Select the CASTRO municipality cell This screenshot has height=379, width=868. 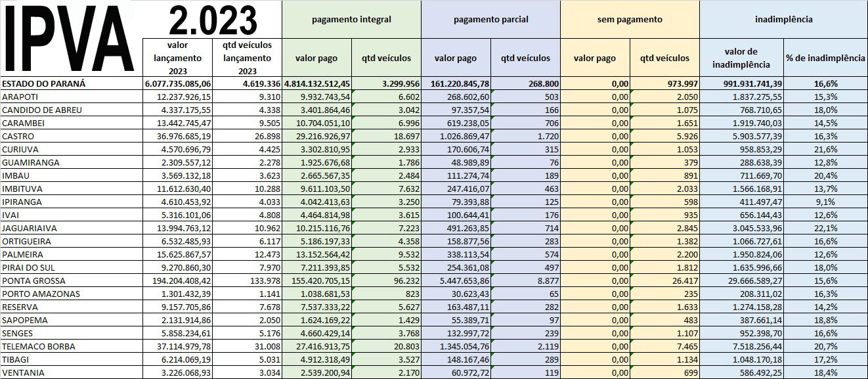tap(72, 136)
